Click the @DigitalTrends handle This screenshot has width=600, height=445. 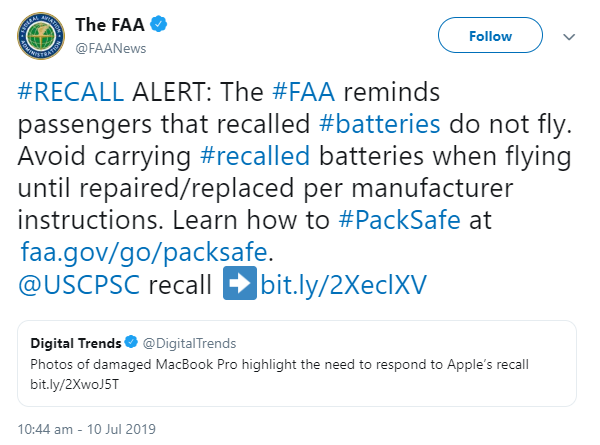189,344
